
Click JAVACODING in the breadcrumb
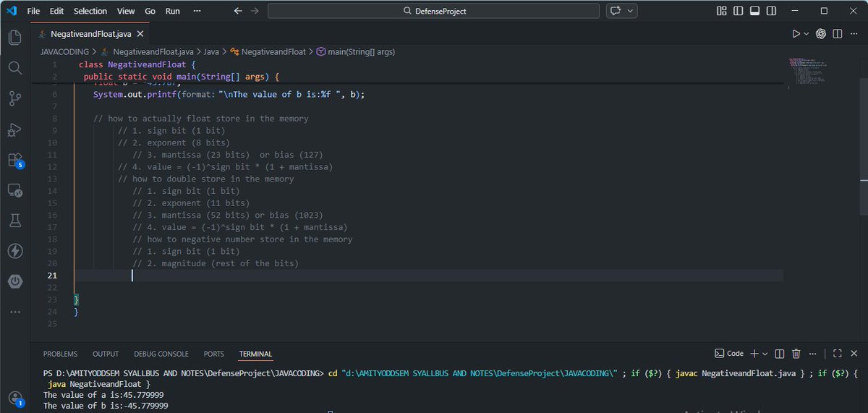coord(64,51)
